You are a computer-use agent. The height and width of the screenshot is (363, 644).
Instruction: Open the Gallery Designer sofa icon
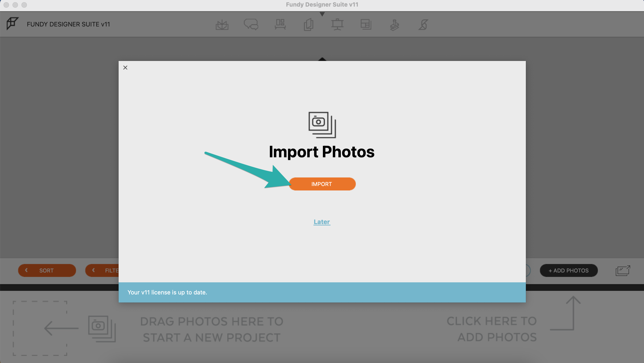(280, 24)
